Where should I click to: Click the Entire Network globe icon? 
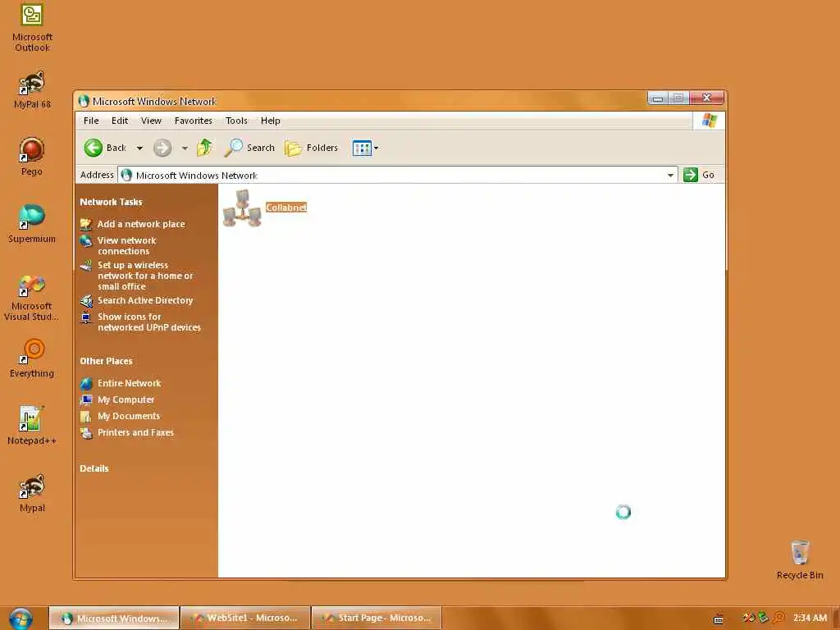tap(85, 384)
